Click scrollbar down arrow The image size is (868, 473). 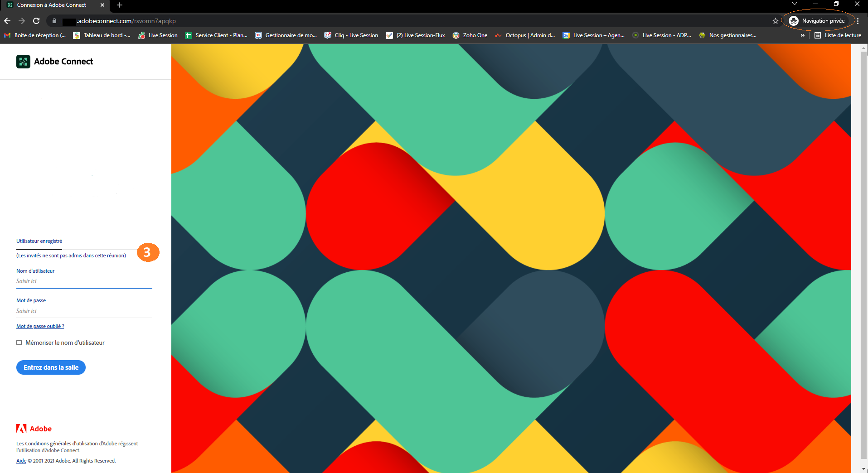[x=863, y=469]
